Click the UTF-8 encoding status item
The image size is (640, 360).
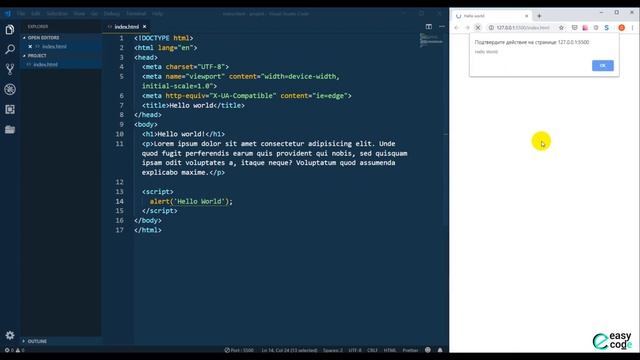click(x=355, y=350)
